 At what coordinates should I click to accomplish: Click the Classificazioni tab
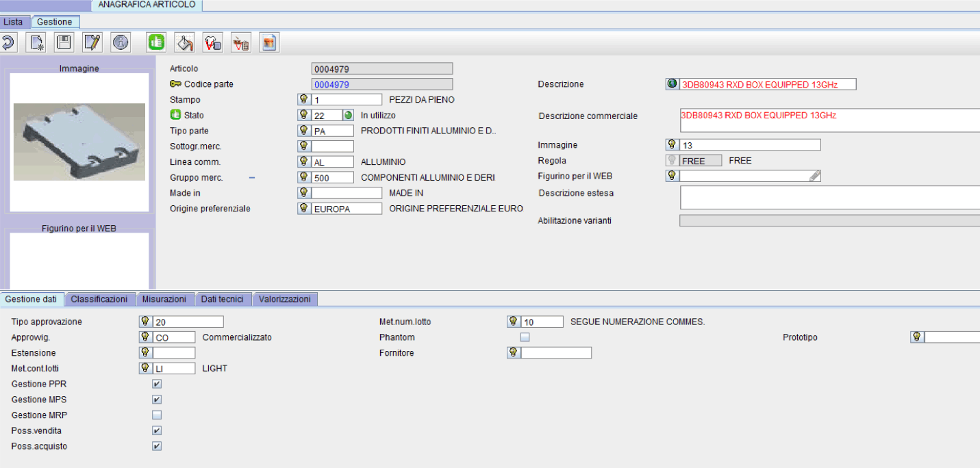(99, 299)
